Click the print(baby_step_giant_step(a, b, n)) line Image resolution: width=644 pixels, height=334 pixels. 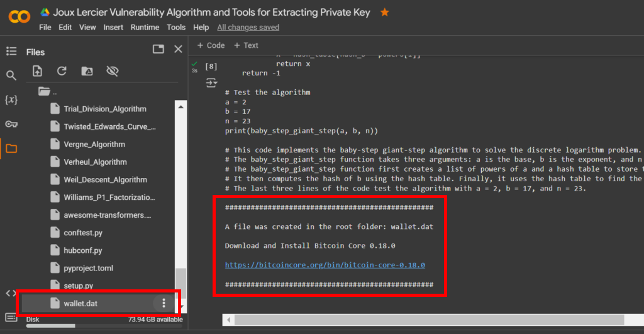click(x=301, y=131)
